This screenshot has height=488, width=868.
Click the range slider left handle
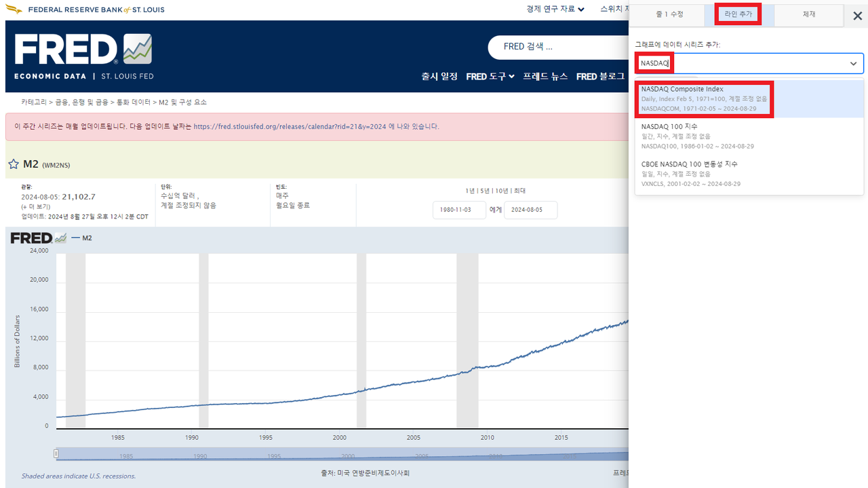click(x=56, y=453)
